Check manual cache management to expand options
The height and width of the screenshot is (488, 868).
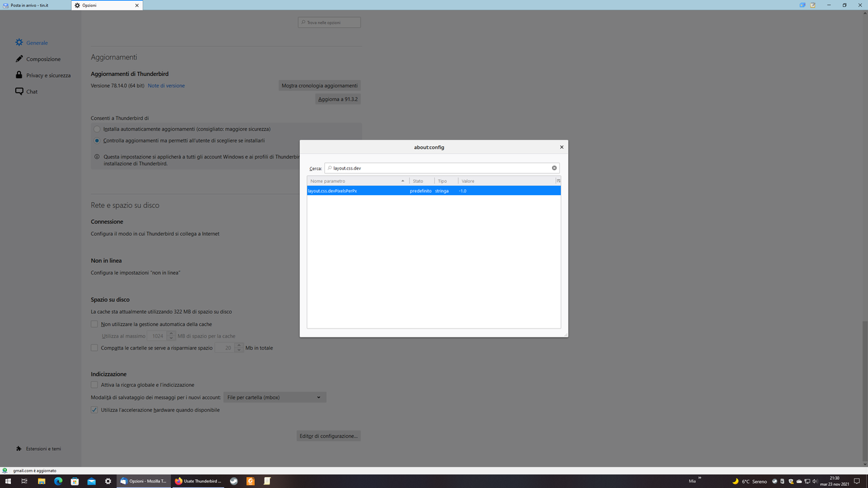coord(94,324)
